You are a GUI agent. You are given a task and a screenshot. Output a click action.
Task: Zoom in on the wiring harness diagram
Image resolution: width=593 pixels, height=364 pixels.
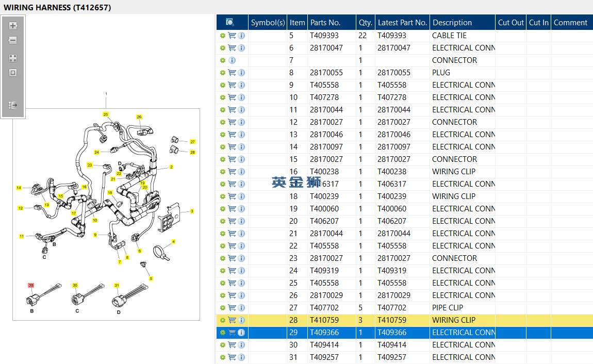[x=13, y=26]
